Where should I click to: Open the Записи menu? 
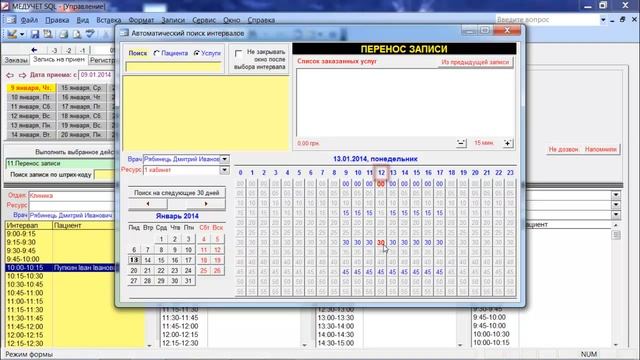pyautogui.click(x=173, y=20)
